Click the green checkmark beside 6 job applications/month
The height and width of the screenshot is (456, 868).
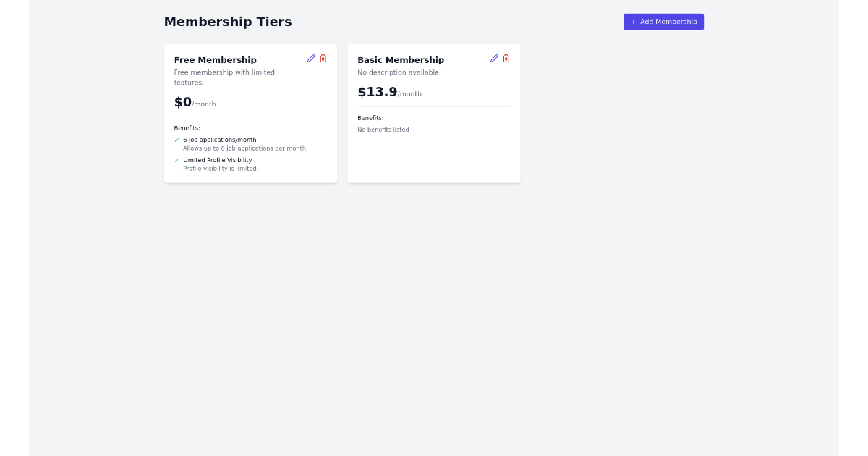(x=177, y=140)
